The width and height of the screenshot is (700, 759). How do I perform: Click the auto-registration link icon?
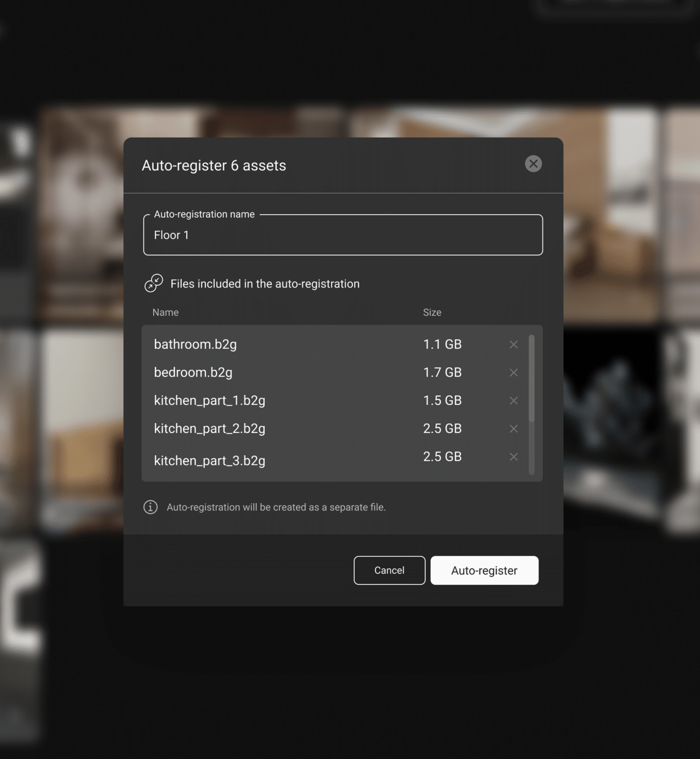pos(153,283)
